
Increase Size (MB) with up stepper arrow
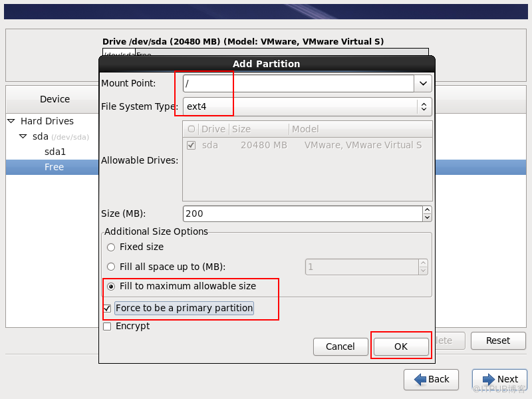(x=427, y=210)
